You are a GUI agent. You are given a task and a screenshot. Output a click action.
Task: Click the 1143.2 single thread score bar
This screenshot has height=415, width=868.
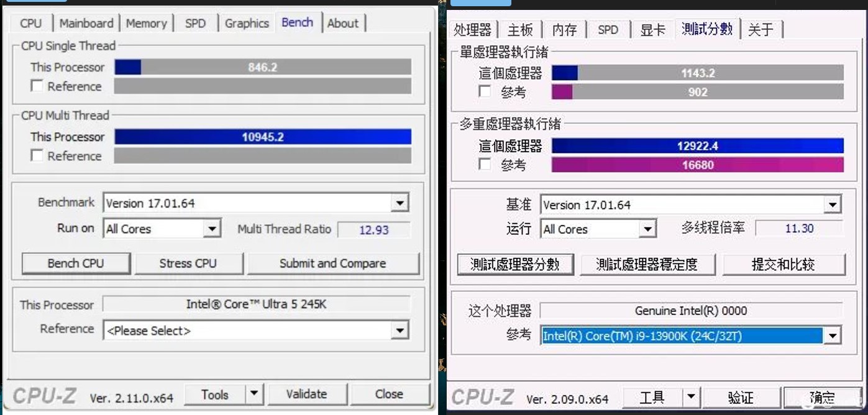(698, 73)
